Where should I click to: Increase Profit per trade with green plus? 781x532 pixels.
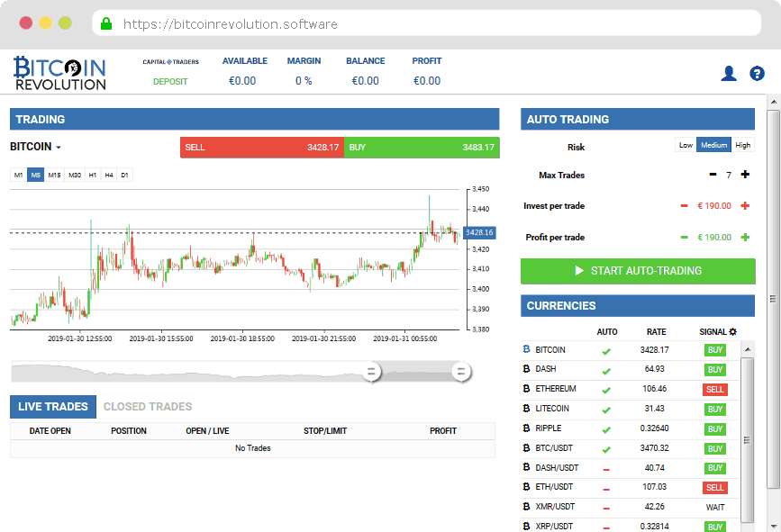click(x=745, y=238)
